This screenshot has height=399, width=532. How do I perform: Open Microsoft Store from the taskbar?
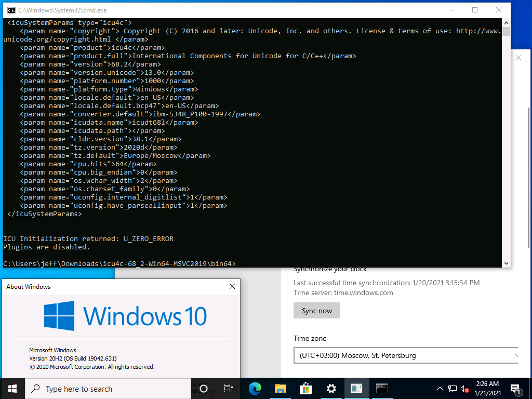coord(305,389)
